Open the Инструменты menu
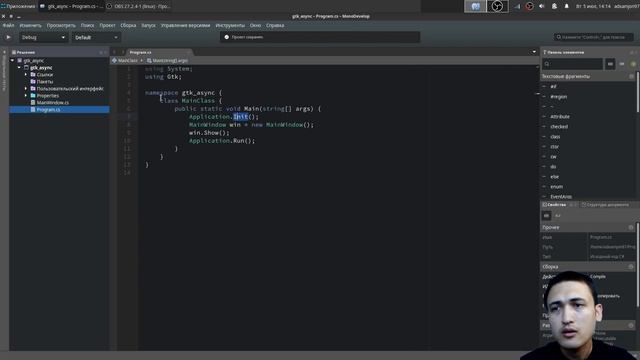 point(230,25)
